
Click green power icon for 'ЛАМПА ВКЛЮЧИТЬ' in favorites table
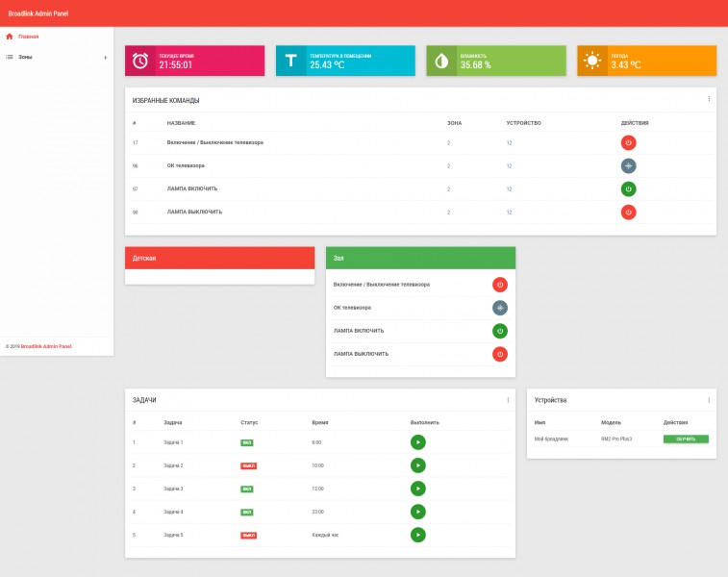tap(628, 188)
